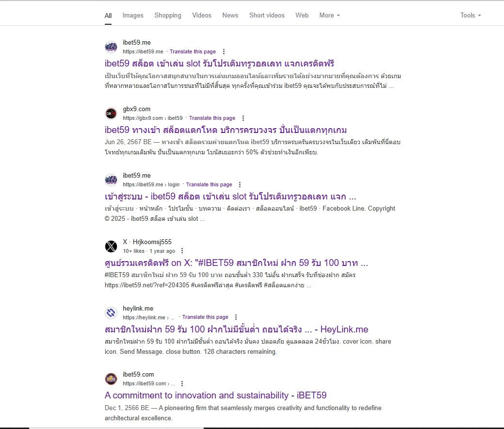Click Translate this page for ibet59.me login
Screen dimensions: 504x429
(209, 184)
